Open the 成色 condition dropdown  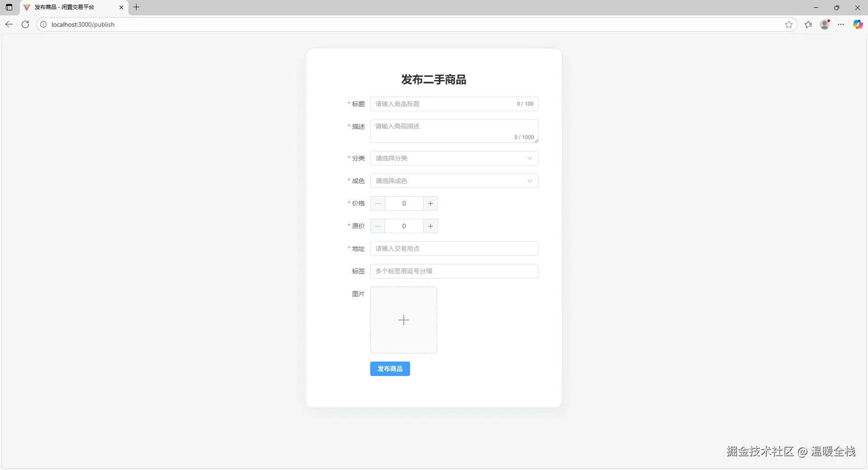454,181
